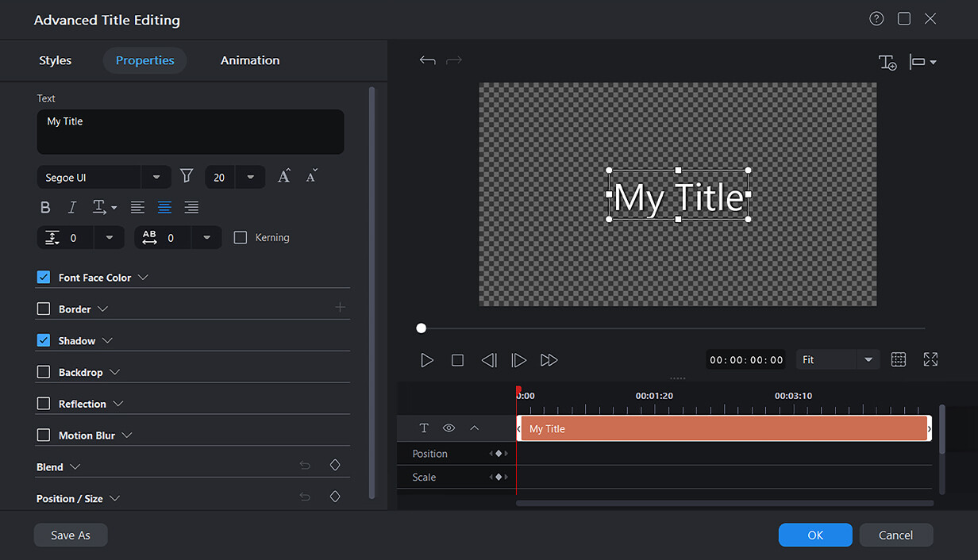The width and height of the screenshot is (978, 560).
Task: Enter fullscreen preview mode
Action: (x=930, y=359)
